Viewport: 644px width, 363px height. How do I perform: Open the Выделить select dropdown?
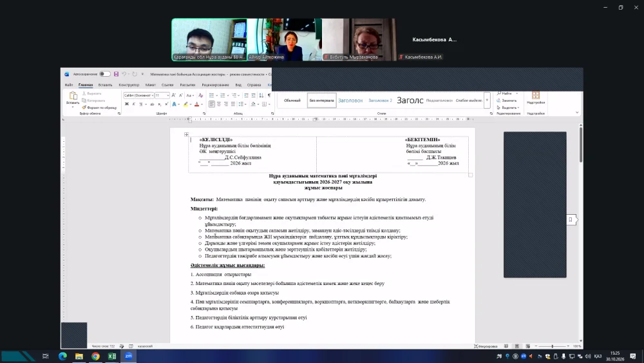coord(509,108)
